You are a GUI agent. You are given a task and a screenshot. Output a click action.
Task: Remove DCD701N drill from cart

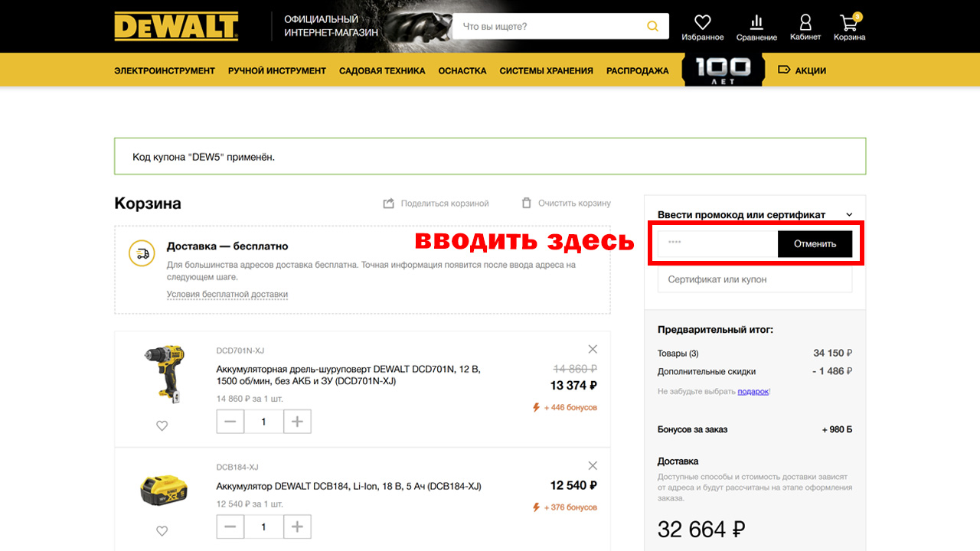pos(593,348)
